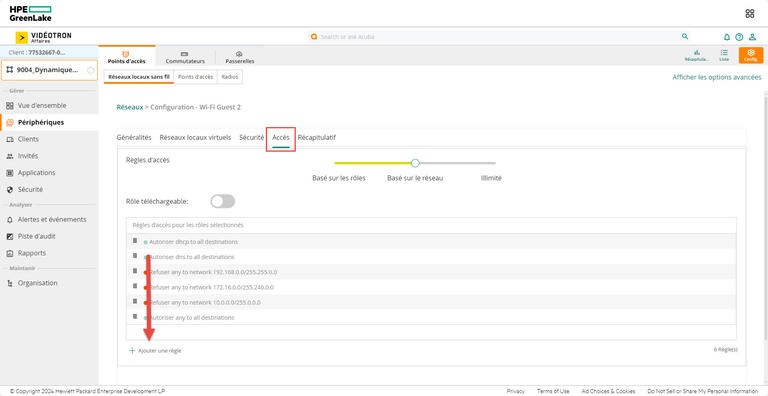768x396 pixels.
Task: Click the help question mark icon
Action: 739,37
